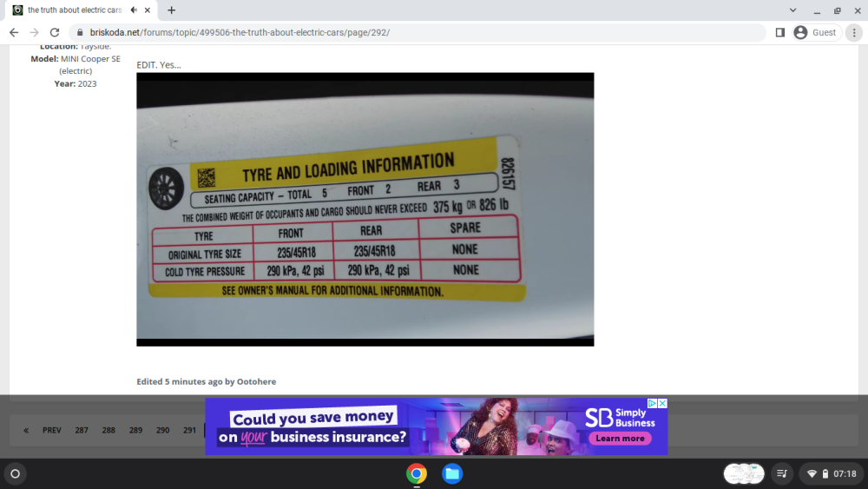
Task: Jump to page 291
Action: point(189,430)
